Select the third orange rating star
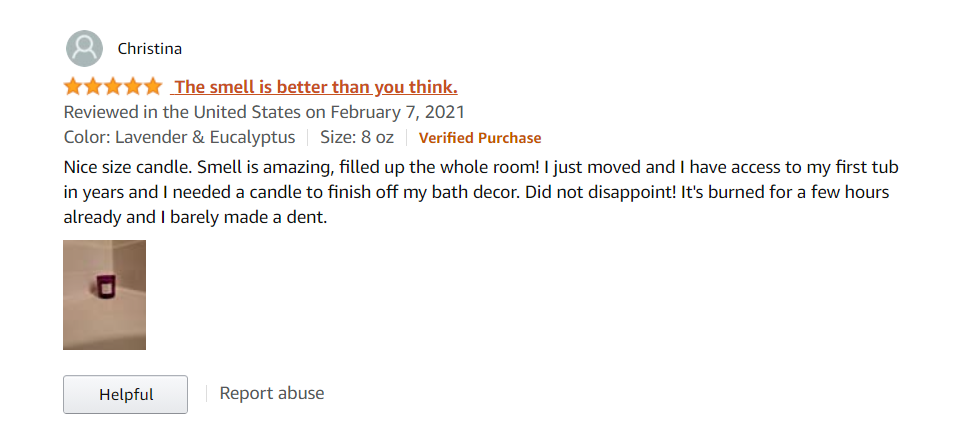The height and width of the screenshot is (439, 959). (x=112, y=87)
